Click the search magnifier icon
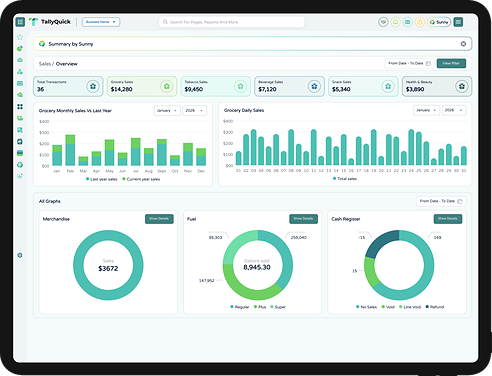Image resolution: width=492 pixels, height=376 pixels. coord(165,22)
